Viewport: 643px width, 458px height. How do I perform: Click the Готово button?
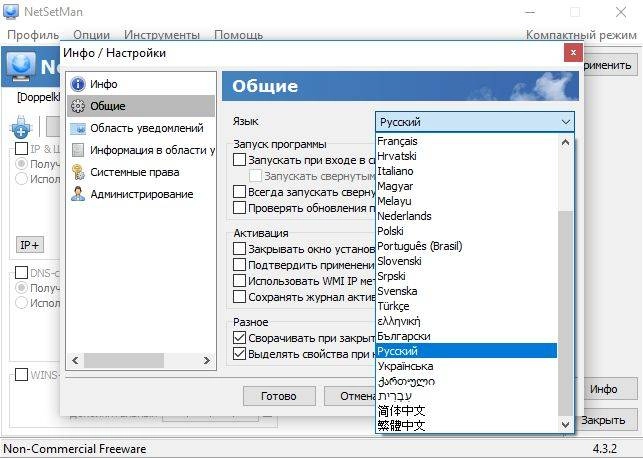pyautogui.click(x=279, y=396)
